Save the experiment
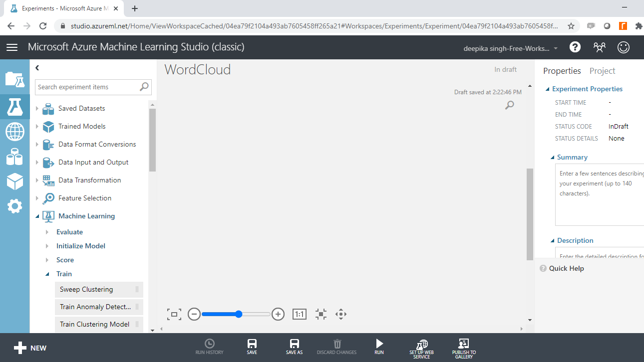The width and height of the screenshot is (644, 362). point(252,347)
